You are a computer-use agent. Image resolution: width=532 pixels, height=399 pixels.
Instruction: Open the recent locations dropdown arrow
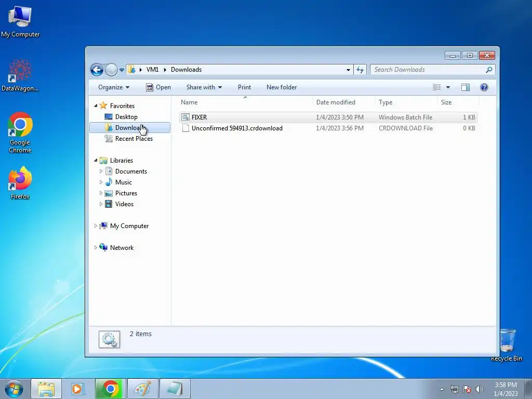[122, 70]
